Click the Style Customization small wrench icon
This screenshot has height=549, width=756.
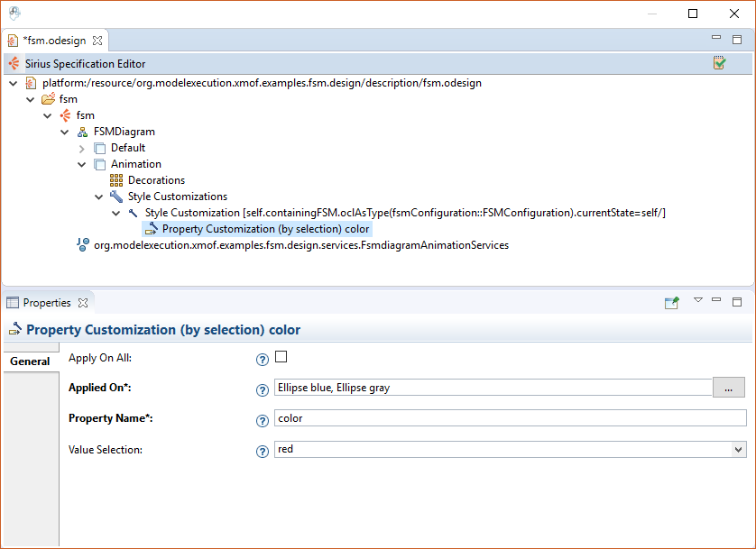click(x=134, y=213)
